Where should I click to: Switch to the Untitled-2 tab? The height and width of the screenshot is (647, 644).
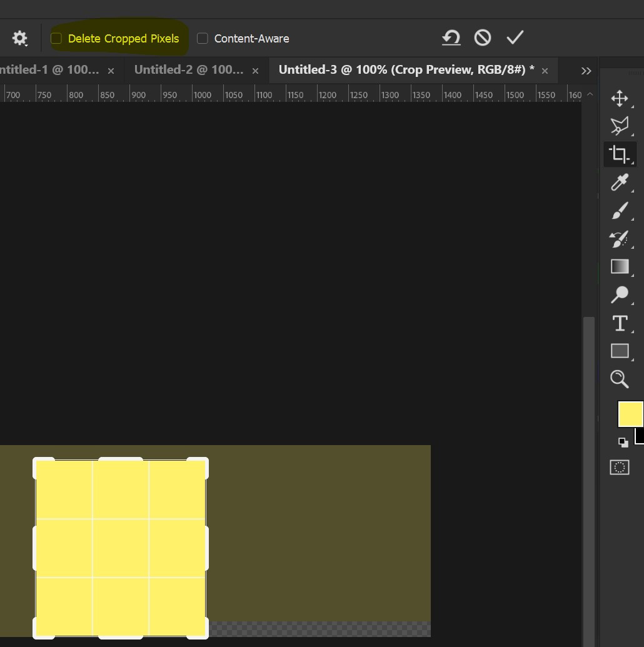(188, 70)
